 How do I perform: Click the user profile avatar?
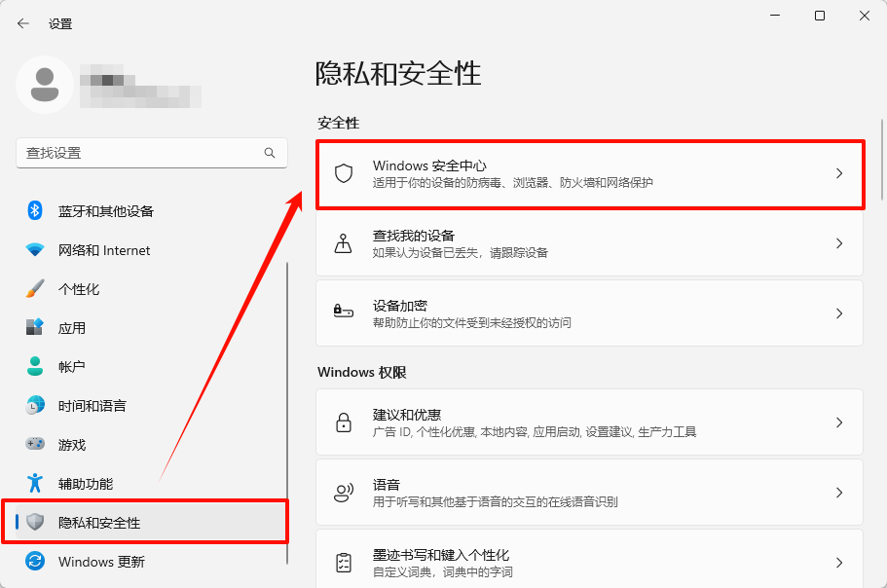45,85
